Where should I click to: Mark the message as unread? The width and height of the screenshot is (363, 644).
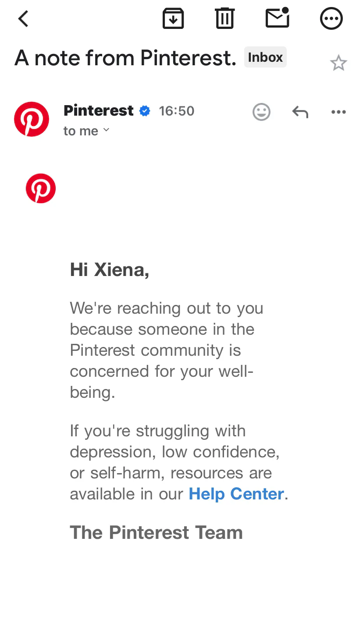(278, 18)
